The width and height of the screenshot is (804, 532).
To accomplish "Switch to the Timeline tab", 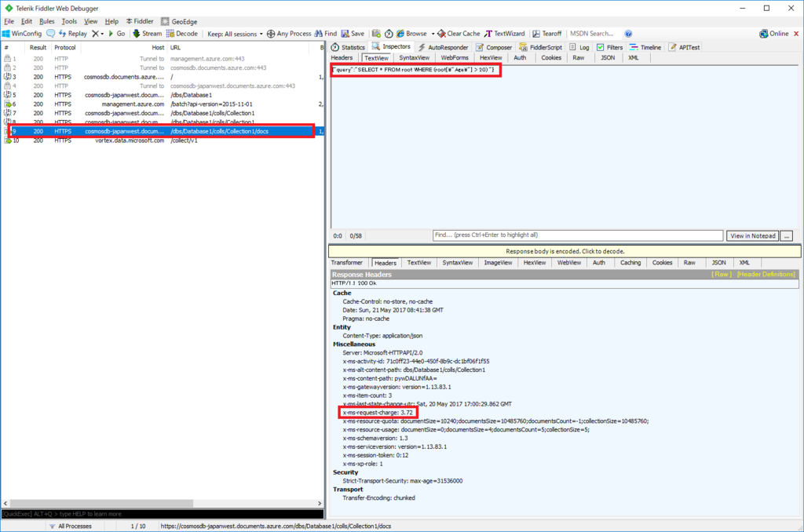I will pyautogui.click(x=645, y=47).
